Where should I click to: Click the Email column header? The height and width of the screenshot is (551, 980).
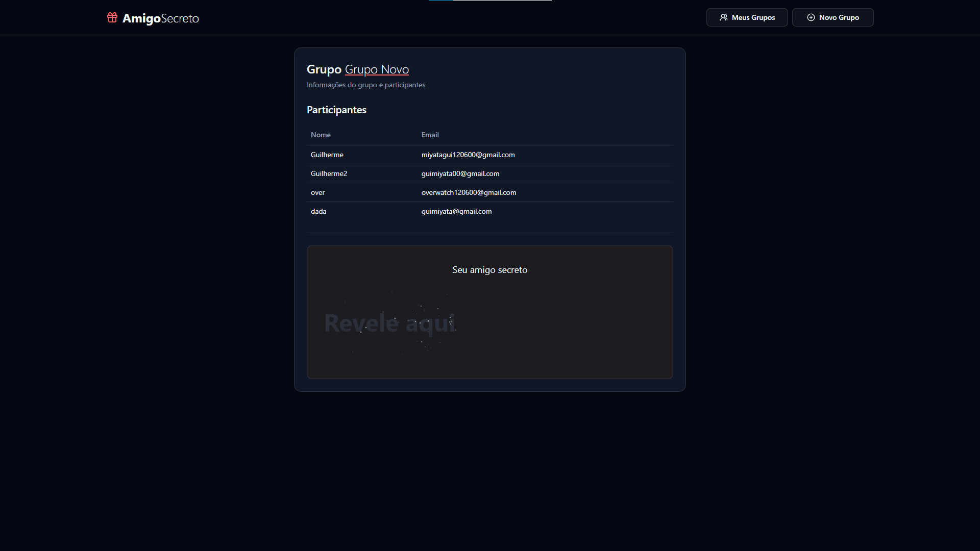click(x=430, y=135)
